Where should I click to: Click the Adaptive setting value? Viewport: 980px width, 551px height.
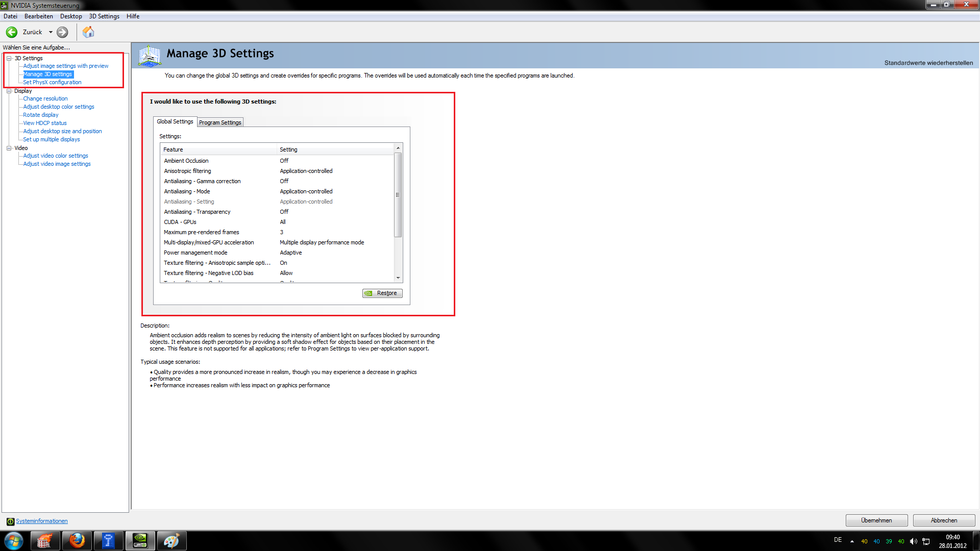291,253
